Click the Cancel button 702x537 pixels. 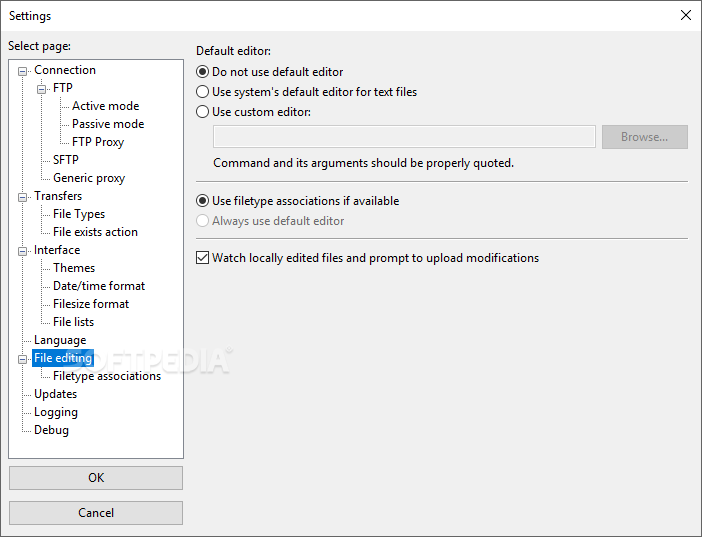pos(96,513)
